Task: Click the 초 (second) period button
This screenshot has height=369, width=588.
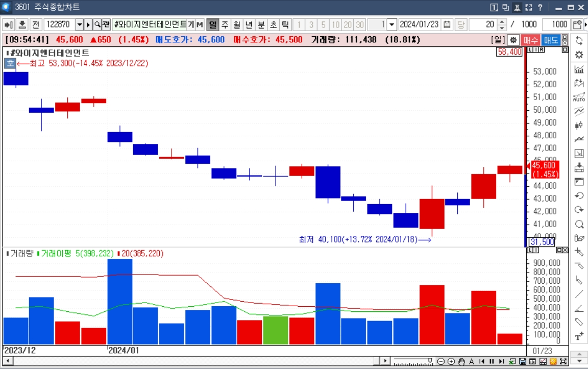Action: (274, 24)
